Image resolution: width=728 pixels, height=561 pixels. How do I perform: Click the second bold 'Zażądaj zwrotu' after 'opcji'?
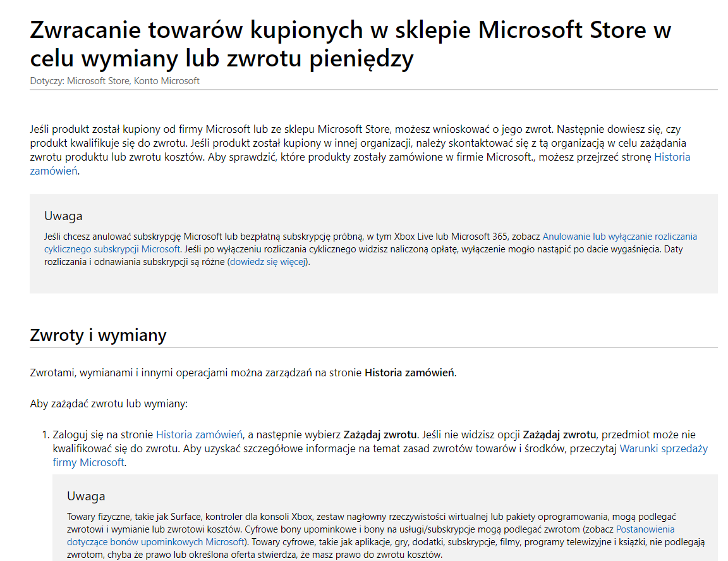559,435
